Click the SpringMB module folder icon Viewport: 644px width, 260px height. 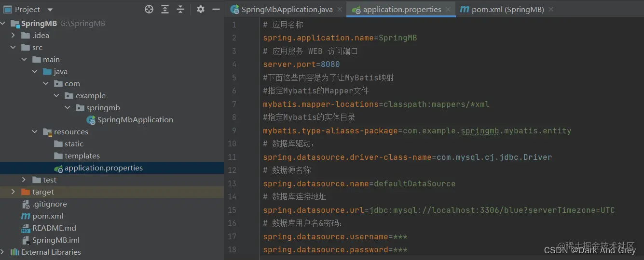pos(15,24)
